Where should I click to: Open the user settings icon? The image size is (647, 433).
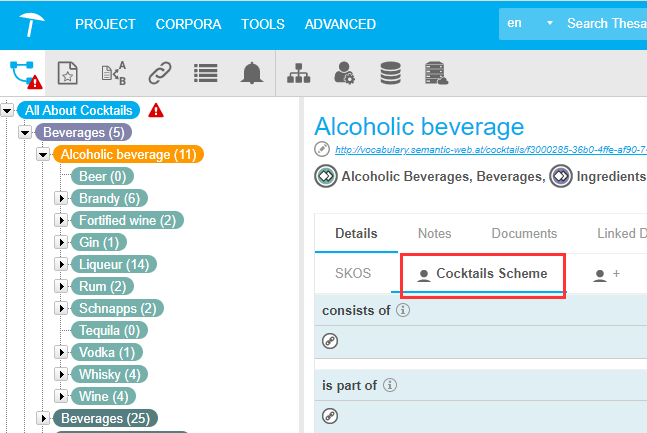click(344, 73)
